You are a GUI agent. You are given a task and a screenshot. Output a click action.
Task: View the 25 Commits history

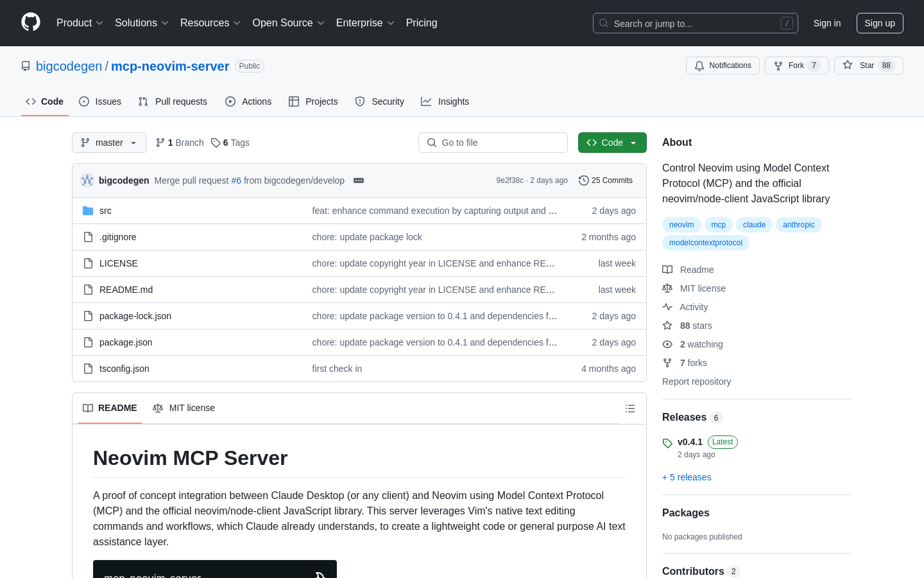click(x=606, y=180)
